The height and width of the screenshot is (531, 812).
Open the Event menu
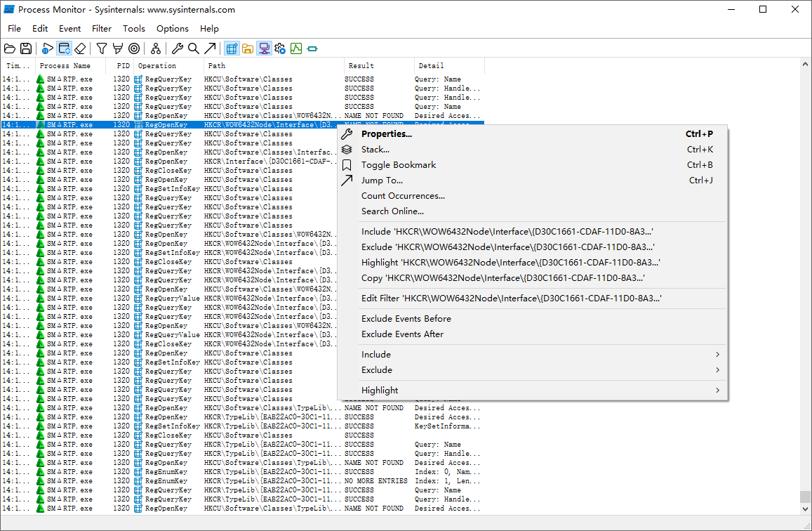pyautogui.click(x=69, y=29)
